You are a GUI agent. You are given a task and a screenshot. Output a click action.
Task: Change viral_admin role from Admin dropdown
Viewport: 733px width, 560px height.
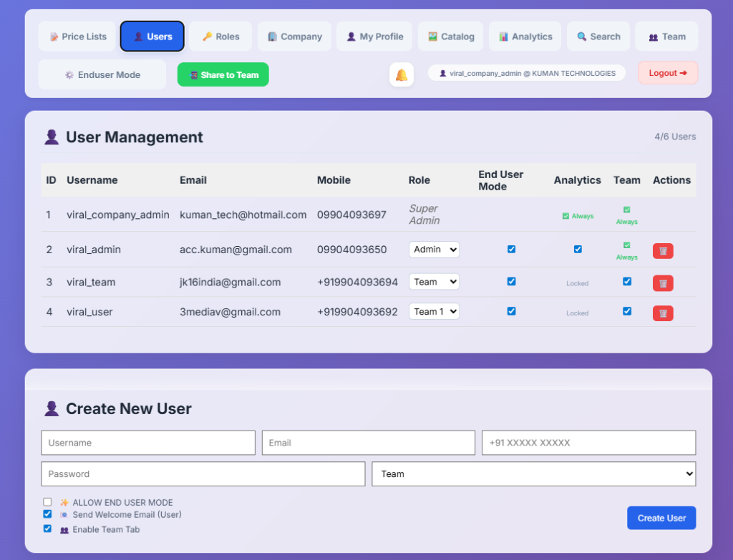coord(434,249)
